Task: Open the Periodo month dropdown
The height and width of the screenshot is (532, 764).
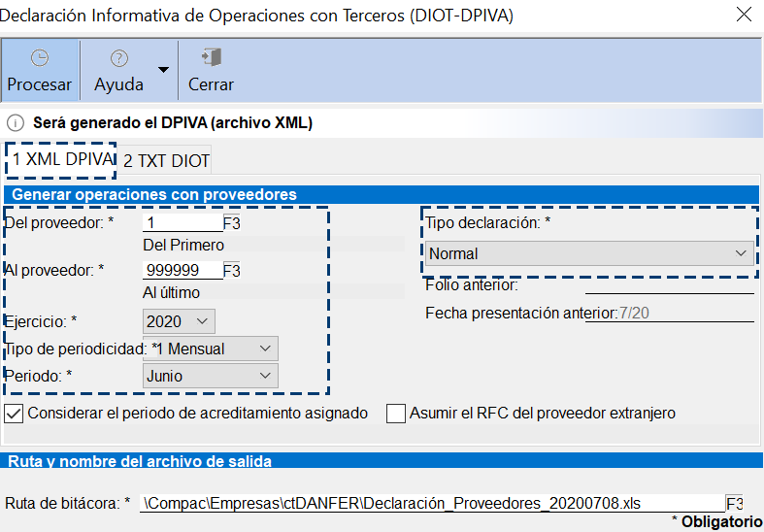Action: click(210, 376)
